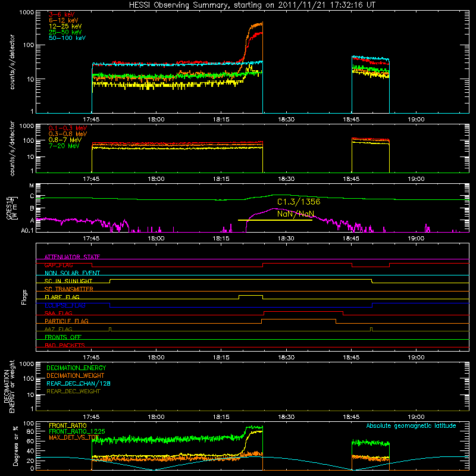Click the 0.1-0.3 MeV legend label

coord(68,128)
